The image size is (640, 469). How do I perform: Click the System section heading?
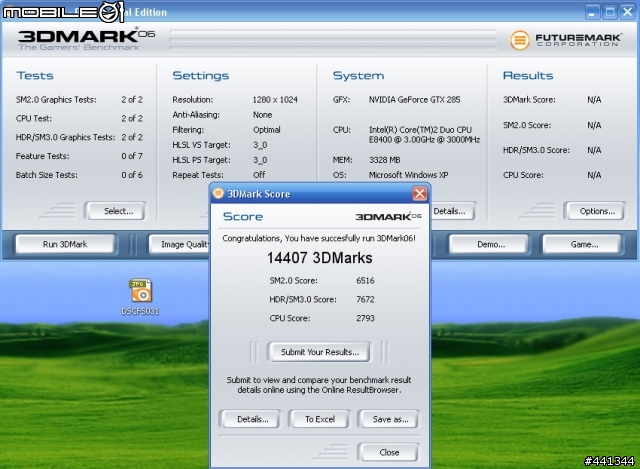[358, 76]
